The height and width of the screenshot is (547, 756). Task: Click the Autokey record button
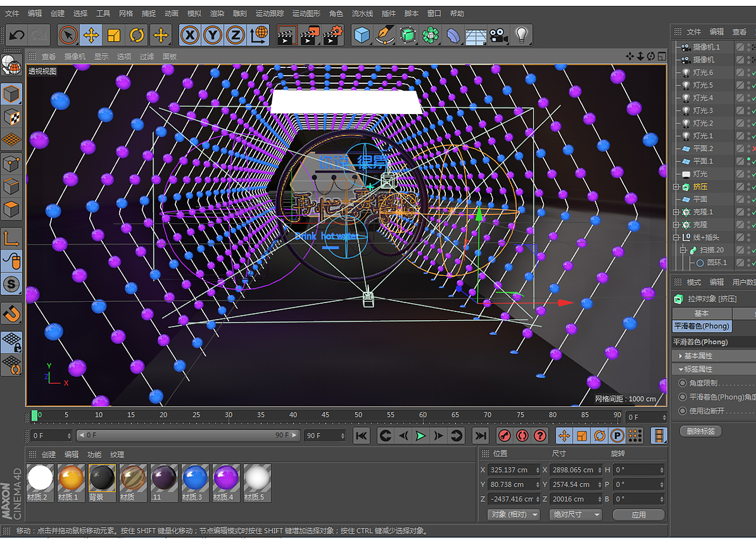[522, 436]
